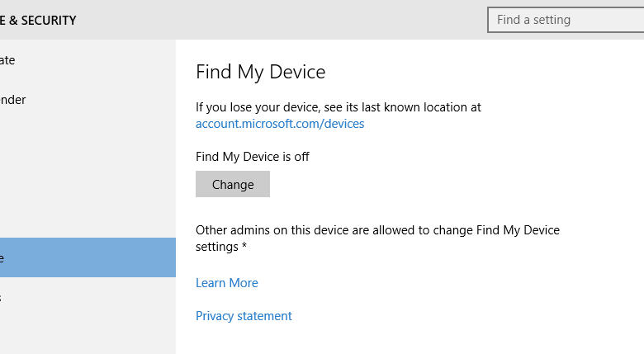Click the "Other admins on this device" notice text

pyautogui.click(x=377, y=230)
